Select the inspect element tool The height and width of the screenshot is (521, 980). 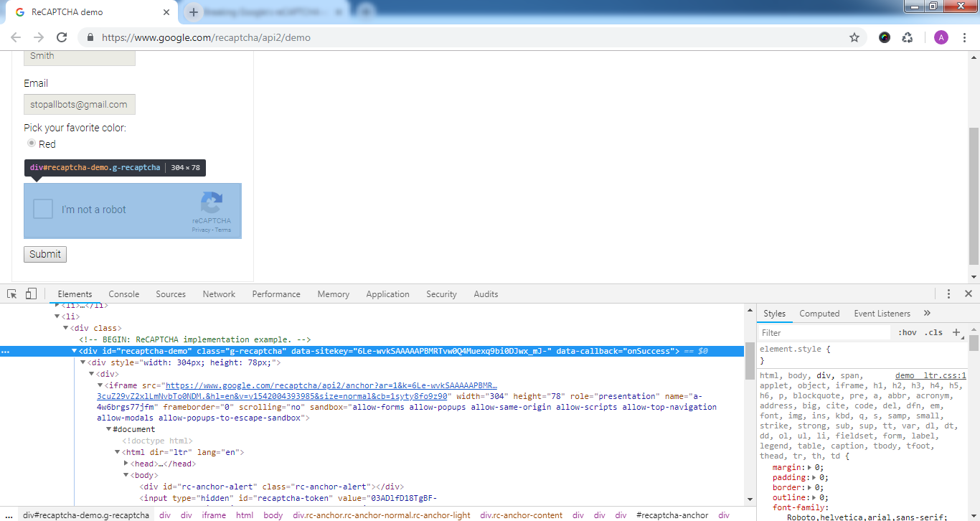pyautogui.click(x=11, y=294)
